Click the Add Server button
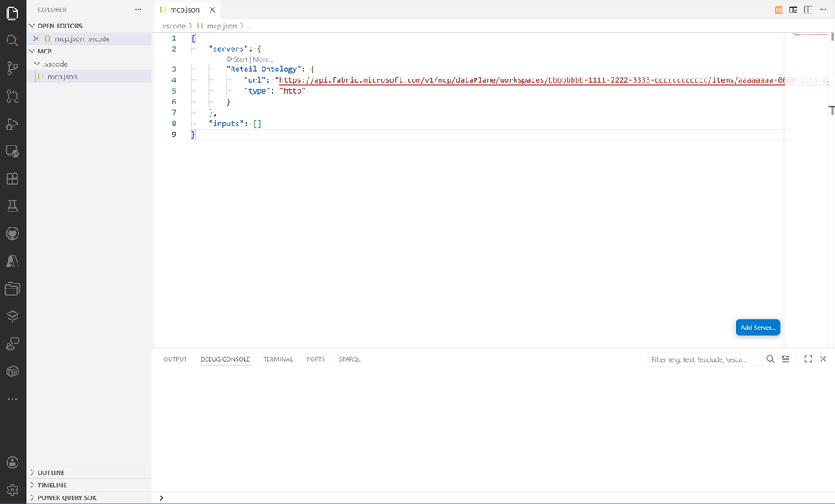The width and height of the screenshot is (835, 504). point(758,328)
